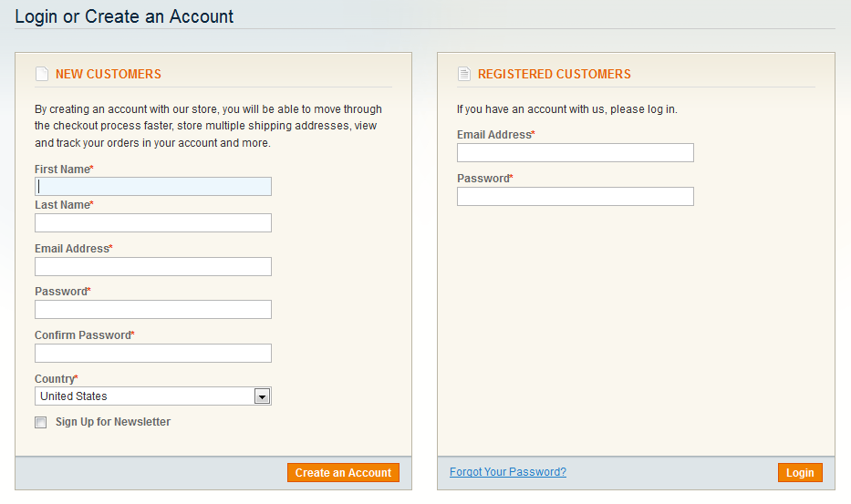851x504 pixels.
Task: Focus the Last Name input field
Action: click(153, 222)
